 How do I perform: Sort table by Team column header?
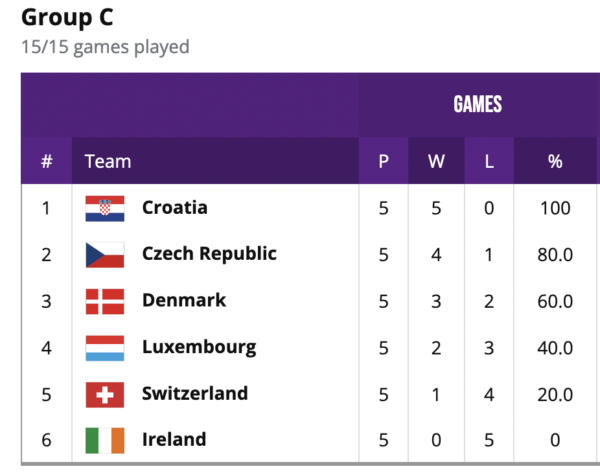pyautogui.click(x=108, y=161)
